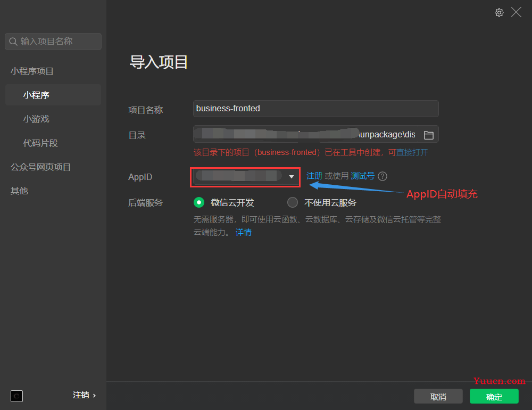Image resolution: width=532 pixels, height=410 pixels.
Task: Open AppID help question mark icon
Action: [x=383, y=176]
